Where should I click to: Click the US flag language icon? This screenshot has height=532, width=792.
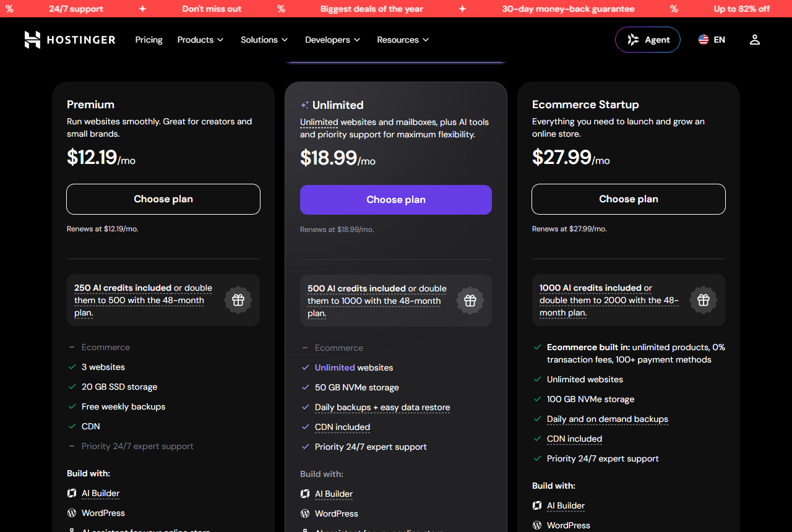(704, 40)
